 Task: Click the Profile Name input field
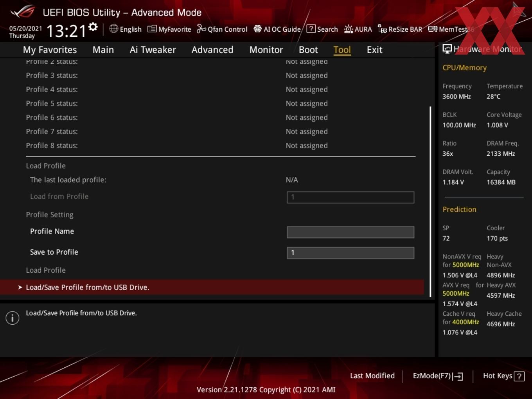(x=350, y=232)
